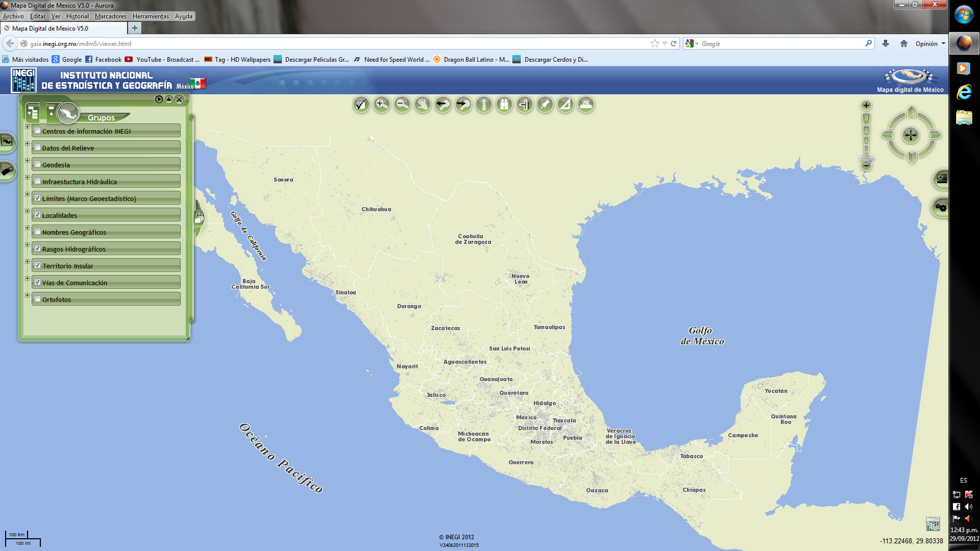This screenshot has width=980, height=551.
Task: Expand Rasgos Hidrográficos group
Action: pyautogui.click(x=27, y=245)
